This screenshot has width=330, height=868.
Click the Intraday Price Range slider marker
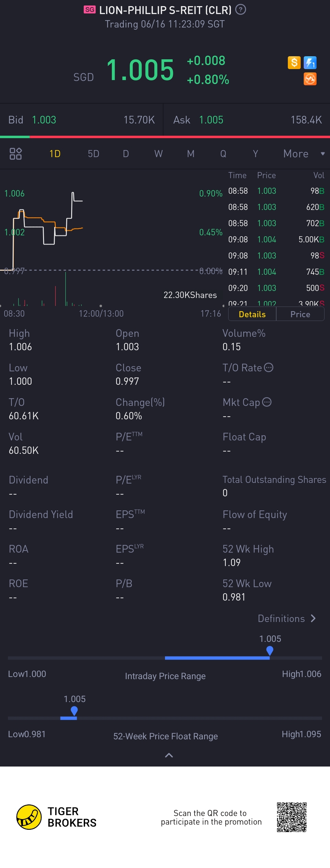click(x=269, y=650)
